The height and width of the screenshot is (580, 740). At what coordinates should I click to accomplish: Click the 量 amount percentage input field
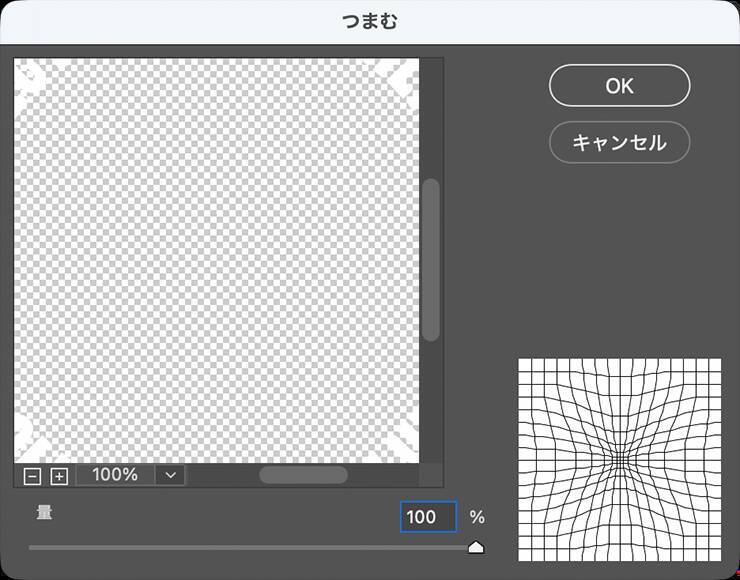tap(429, 517)
